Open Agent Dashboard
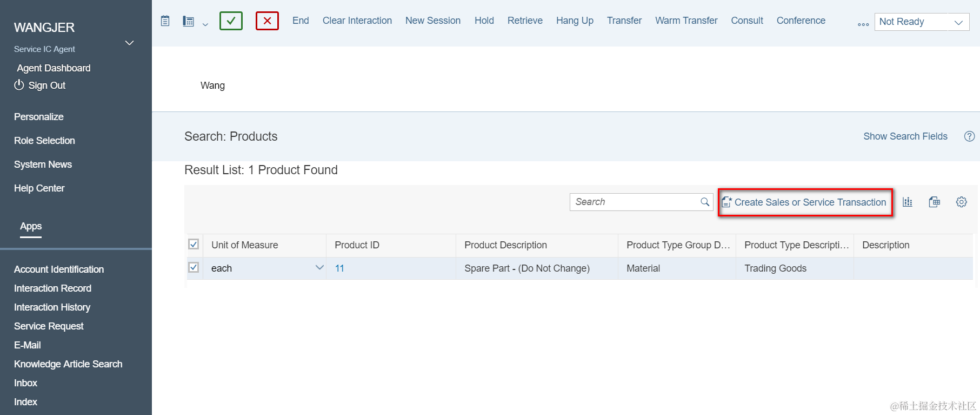980x415 pixels. 54,68
